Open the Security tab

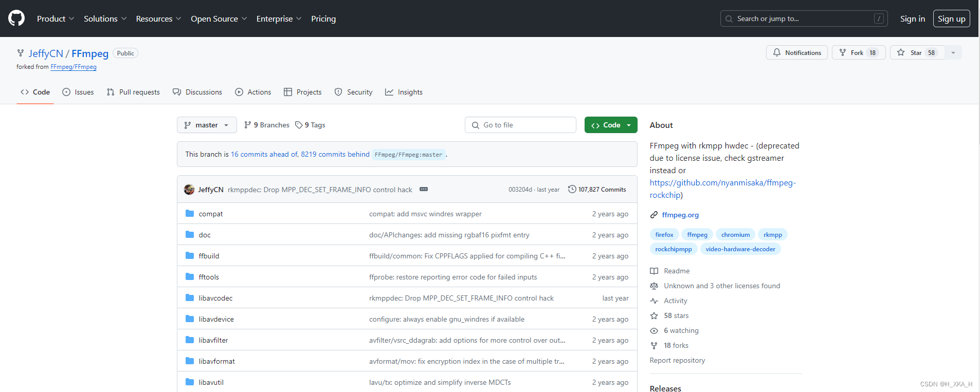353,92
